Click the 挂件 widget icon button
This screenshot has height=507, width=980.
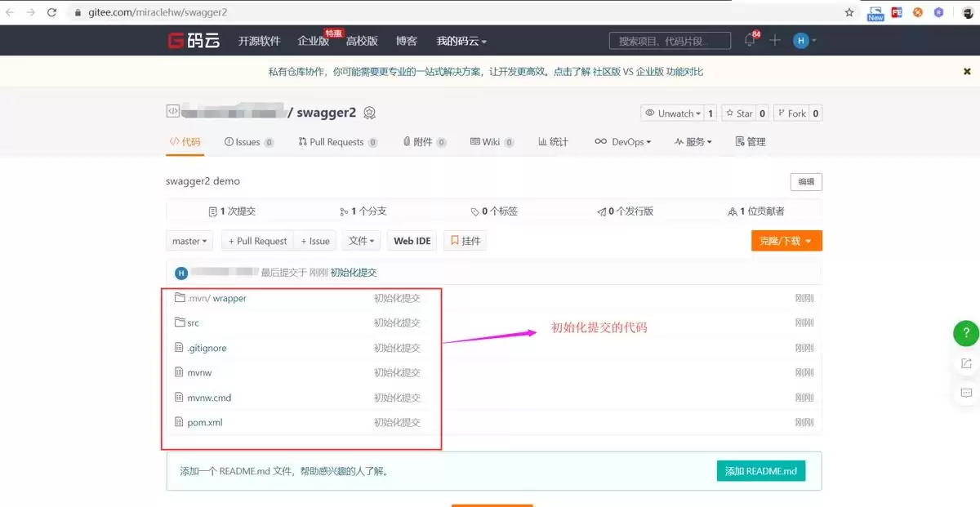click(x=465, y=240)
